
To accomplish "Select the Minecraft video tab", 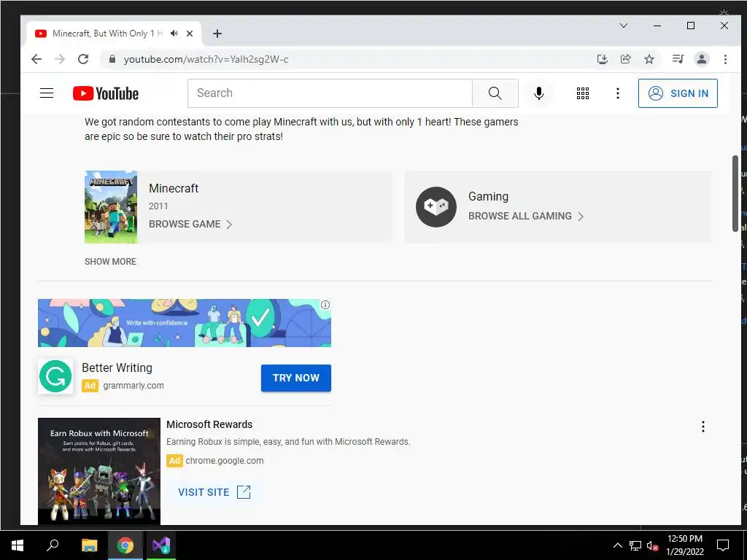I will click(107, 34).
